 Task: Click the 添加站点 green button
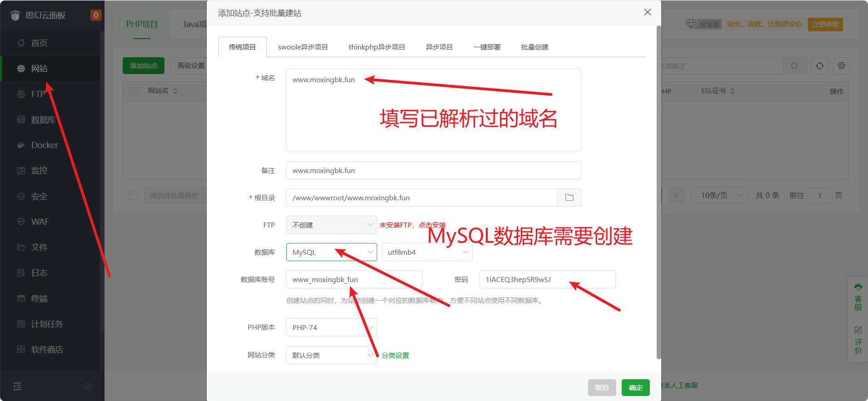point(143,66)
